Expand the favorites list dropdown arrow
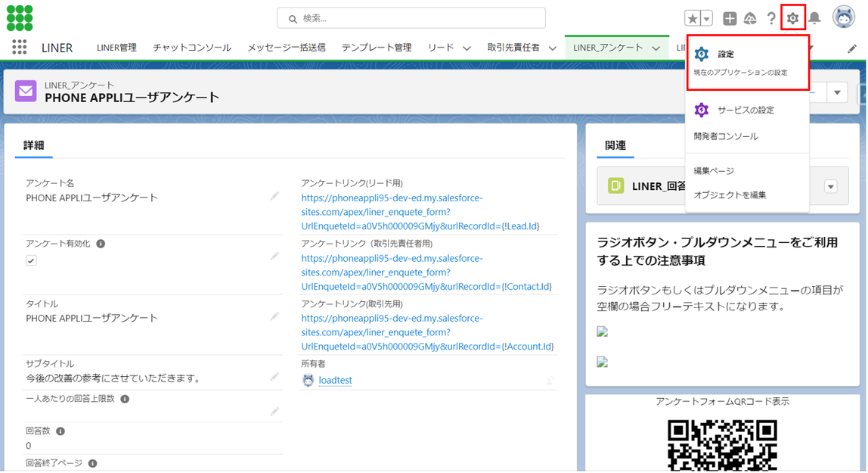The image size is (868, 473). point(707,18)
